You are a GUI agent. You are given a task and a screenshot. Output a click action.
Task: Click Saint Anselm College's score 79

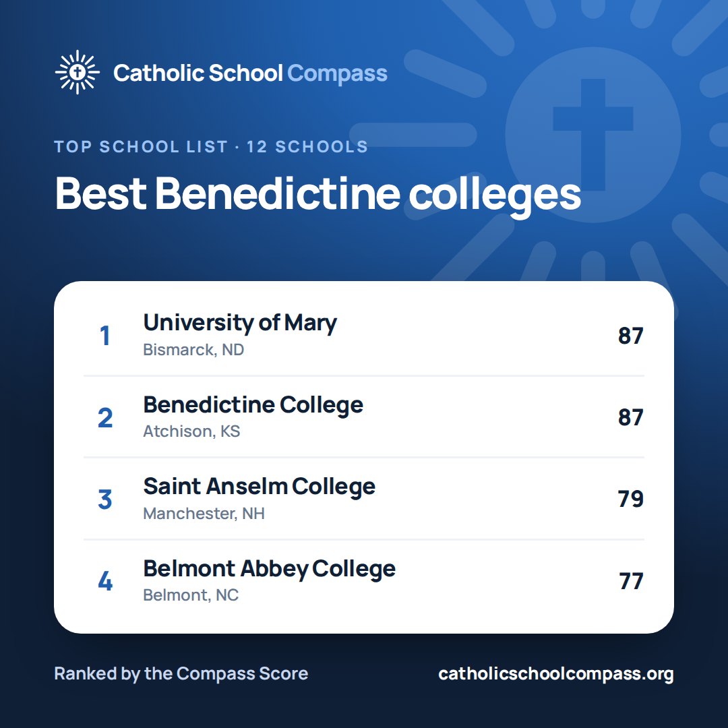tap(630, 499)
